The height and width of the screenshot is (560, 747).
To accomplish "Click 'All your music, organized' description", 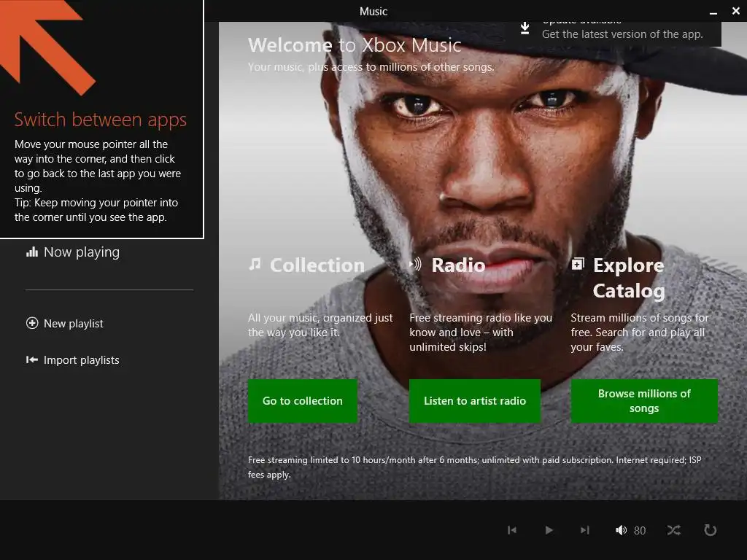I will pyautogui.click(x=320, y=325).
